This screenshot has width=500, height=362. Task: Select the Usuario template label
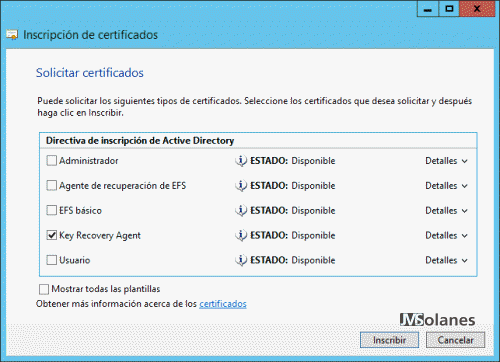(x=75, y=260)
